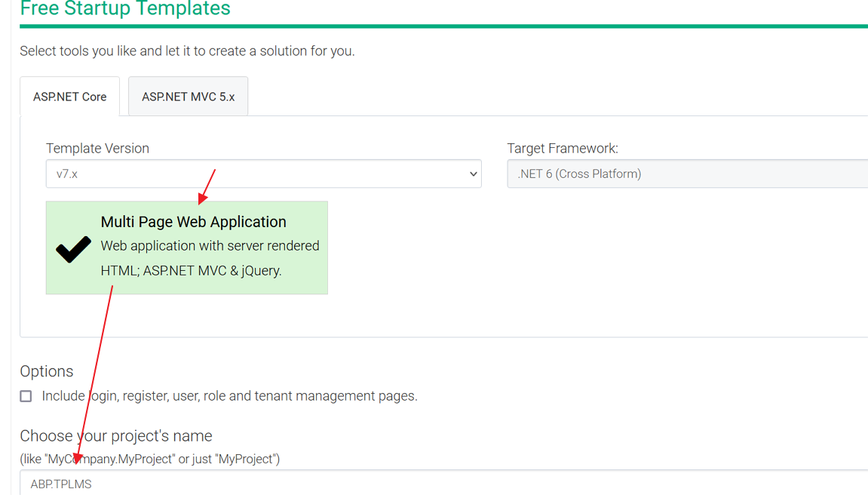868x495 pixels.
Task: Click the MyCompany.MyProject hint text
Action: [150, 459]
